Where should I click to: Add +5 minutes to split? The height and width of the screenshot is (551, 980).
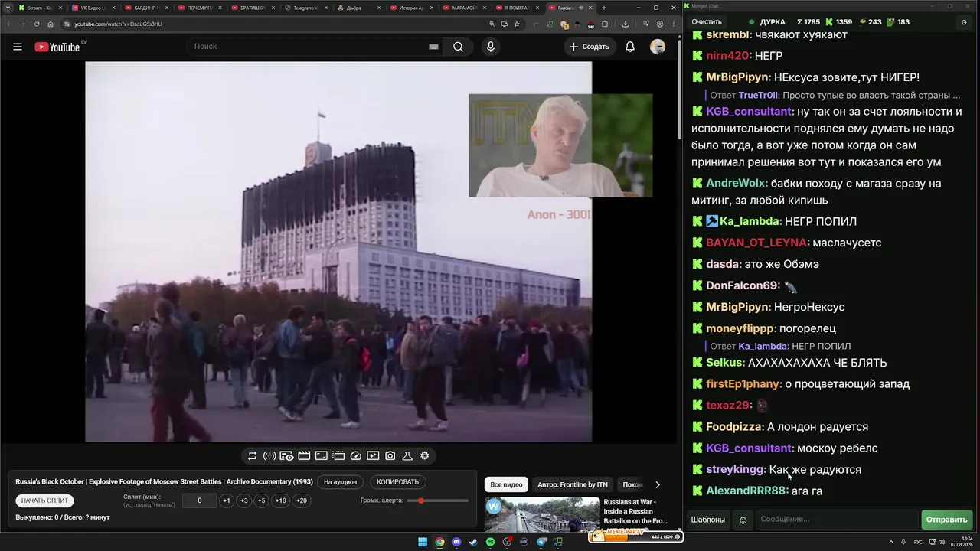(x=262, y=500)
